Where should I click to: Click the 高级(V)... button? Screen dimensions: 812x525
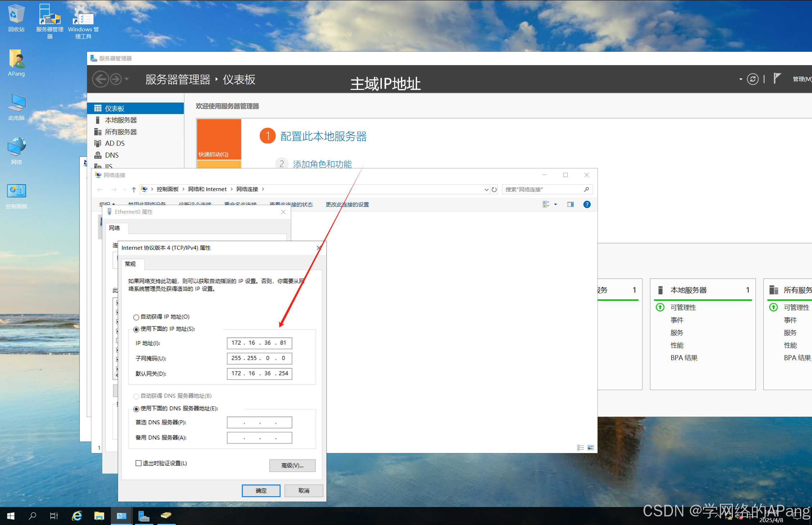(292, 465)
